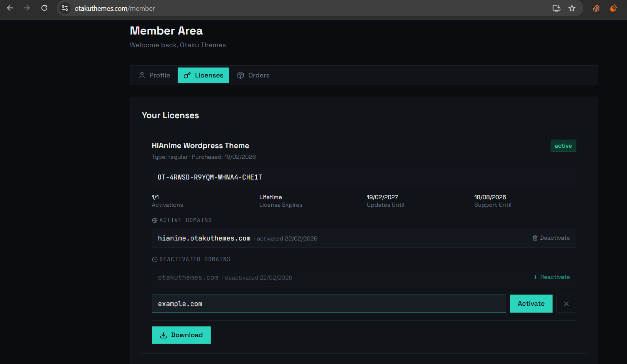The width and height of the screenshot is (627, 364).
Task: Reactivate the otakuthemes.com domain
Action: 555,277
